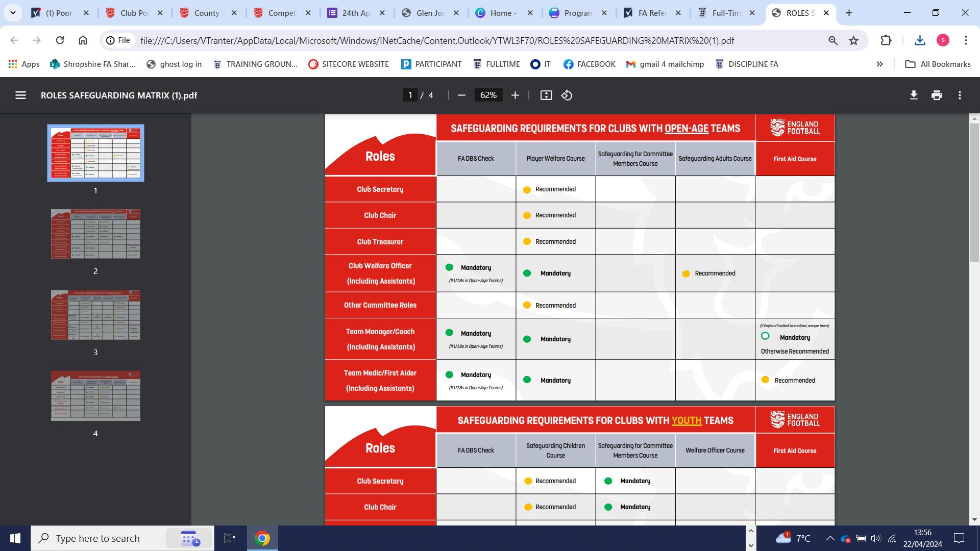Open the tab search dropdown arrow
The image size is (980, 551).
point(13,13)
